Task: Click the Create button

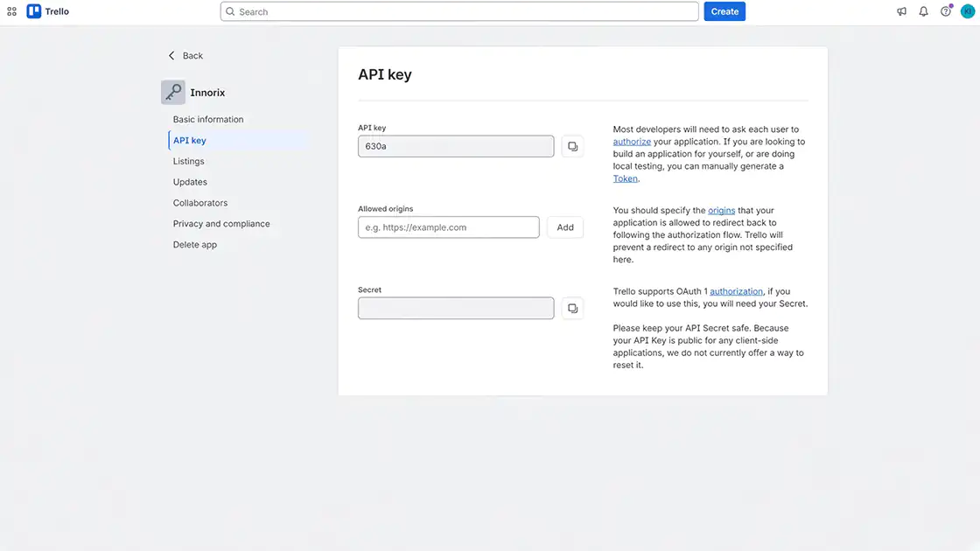Action: click(724, 11)
